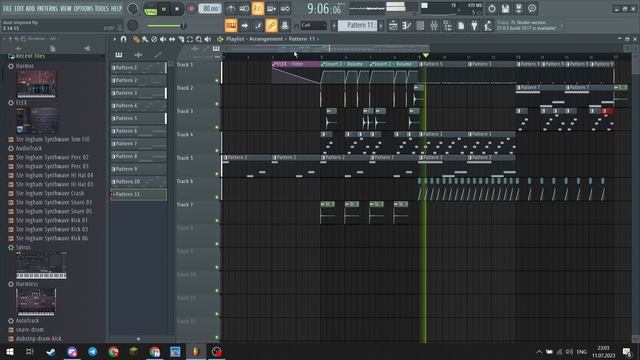
Task: Toggle the Record button
Action: (191, 9)
